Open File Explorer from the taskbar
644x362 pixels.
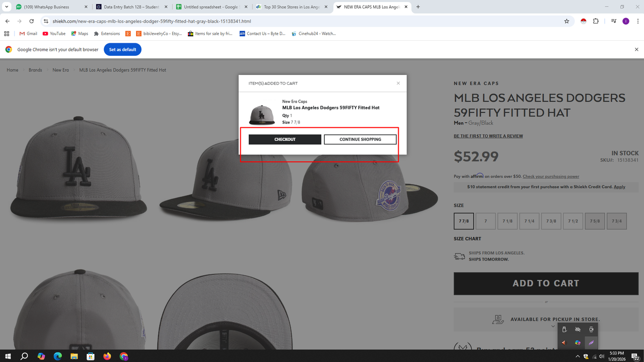pos(74,356)
